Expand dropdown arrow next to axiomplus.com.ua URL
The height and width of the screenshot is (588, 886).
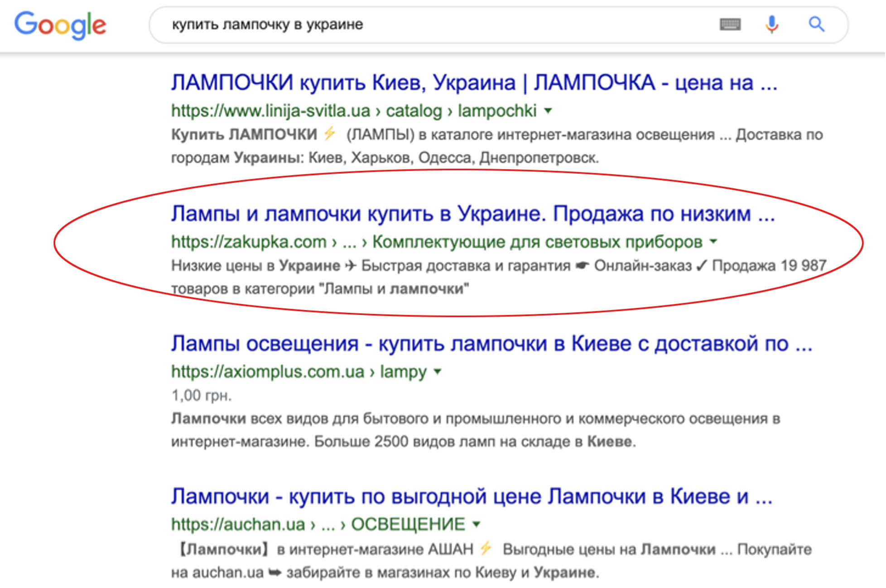438,372
